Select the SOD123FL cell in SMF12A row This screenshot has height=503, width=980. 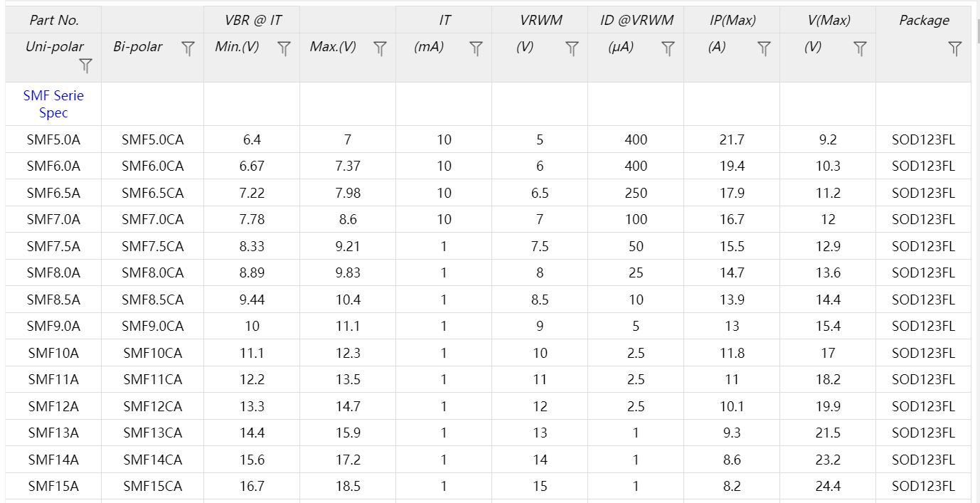point(923,406)
